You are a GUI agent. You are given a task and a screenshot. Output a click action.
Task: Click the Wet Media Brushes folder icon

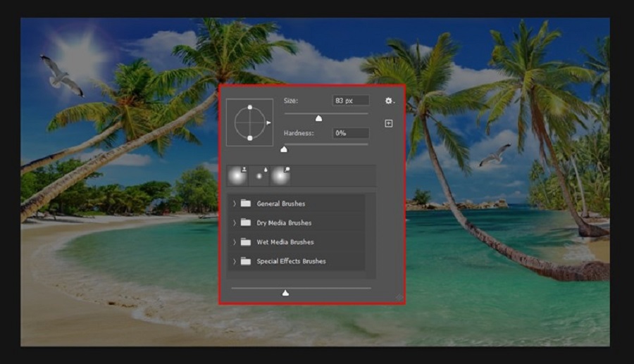coord(245,242)
